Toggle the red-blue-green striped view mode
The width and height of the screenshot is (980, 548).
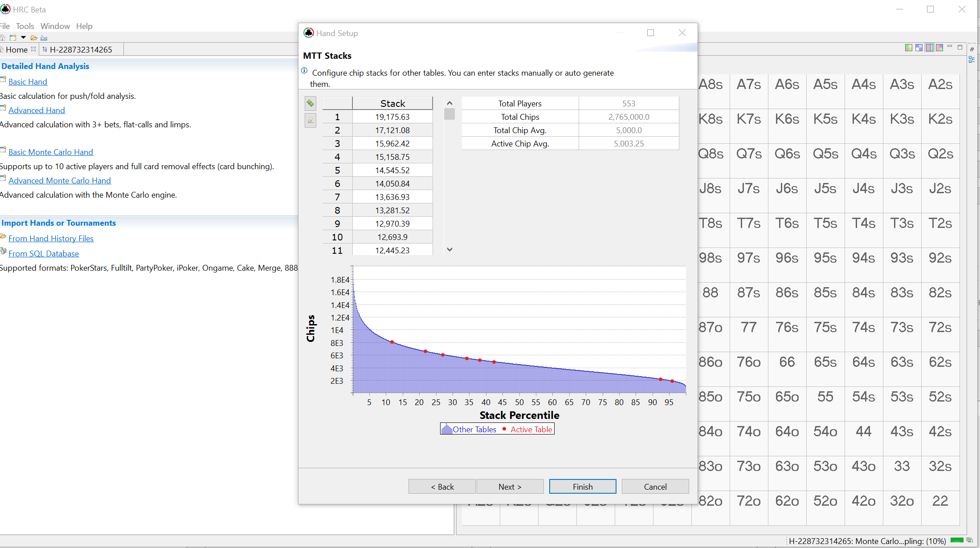coord(929,48)
